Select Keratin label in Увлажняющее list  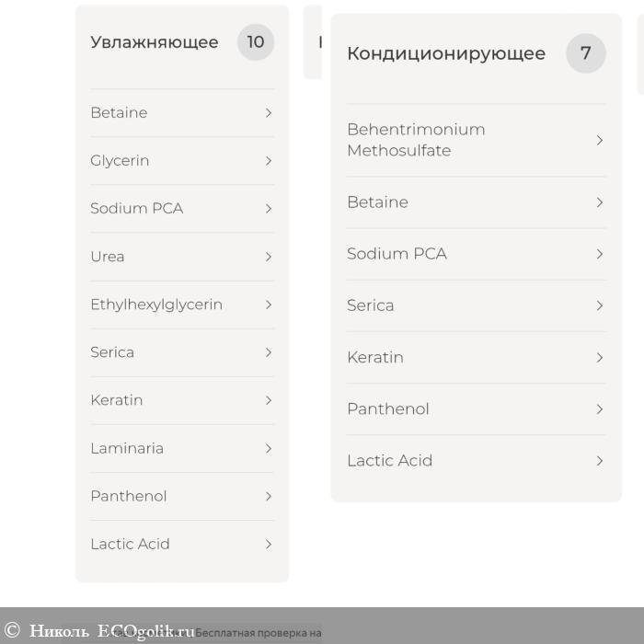point(117,400)
